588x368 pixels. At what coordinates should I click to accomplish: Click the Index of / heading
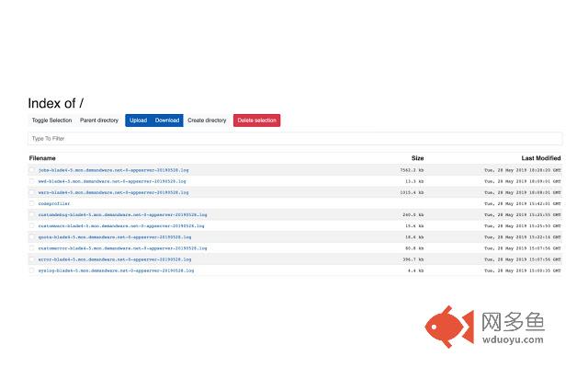(x=56, y=103)
